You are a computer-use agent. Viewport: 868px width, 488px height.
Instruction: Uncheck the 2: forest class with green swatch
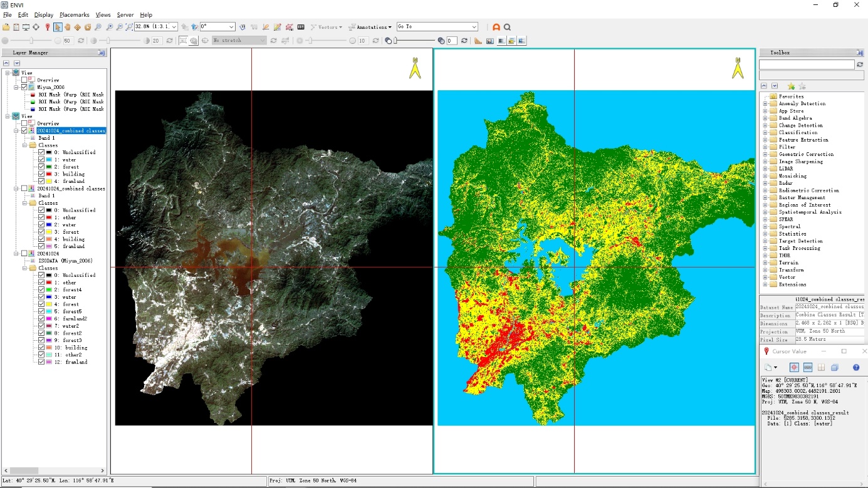[x=41, y=167]
